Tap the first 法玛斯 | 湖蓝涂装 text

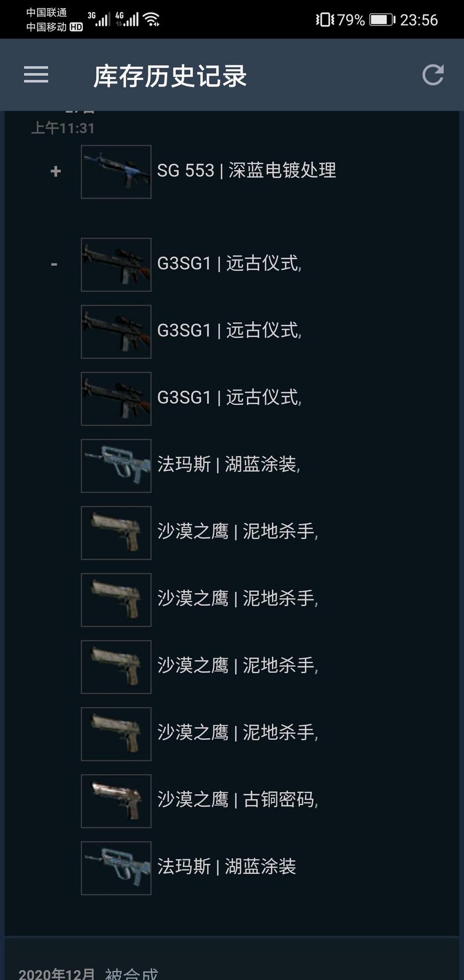229,465
